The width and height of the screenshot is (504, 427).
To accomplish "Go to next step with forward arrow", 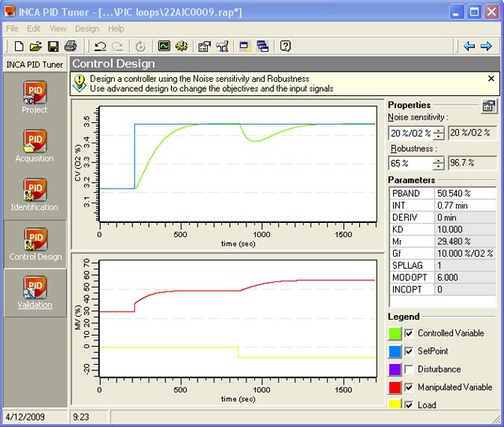I will [486, 46].
